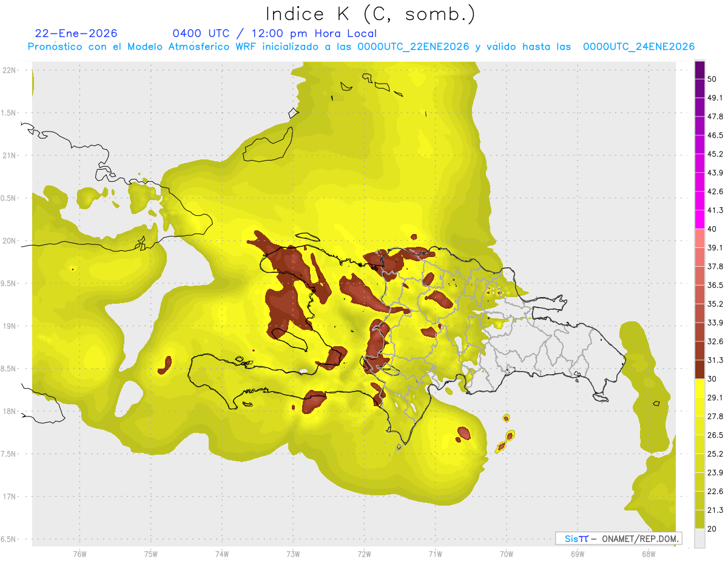Image resolution: width=728 pixels, height=562 pixels.
Task: Pick bright yellow swatch between 29.1 and 30
Action: pos(699,388)
